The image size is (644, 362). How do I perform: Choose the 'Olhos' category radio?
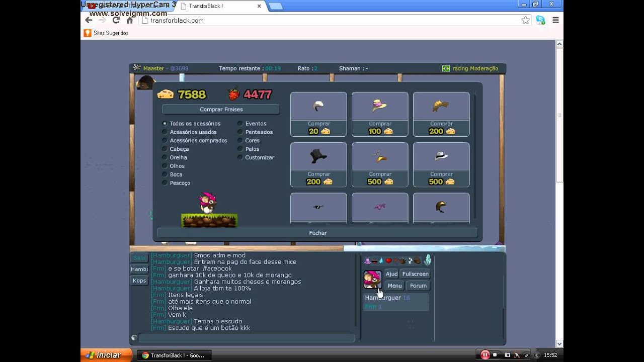(x=165, y=166)
